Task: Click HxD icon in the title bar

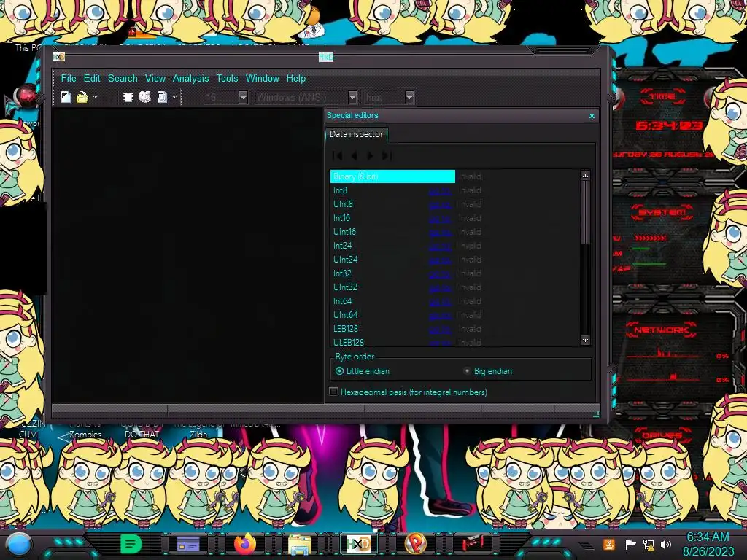Action: [58, 57]
